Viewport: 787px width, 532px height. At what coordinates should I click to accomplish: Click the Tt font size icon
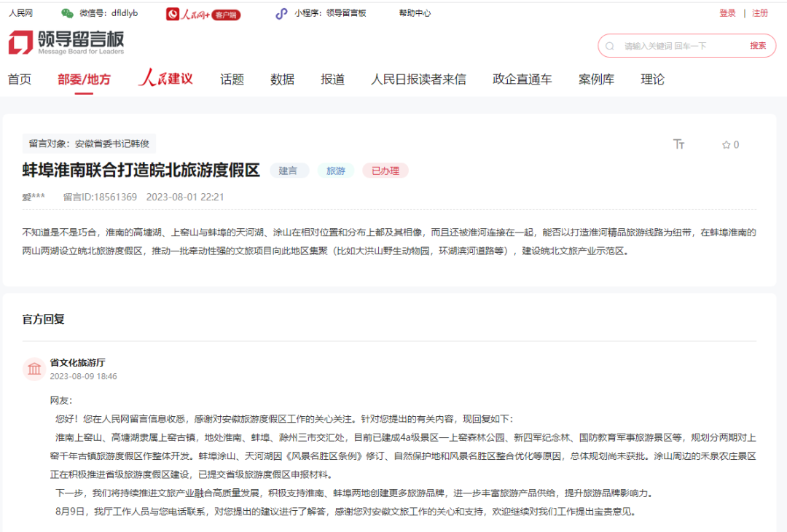(x=679, y=144)
